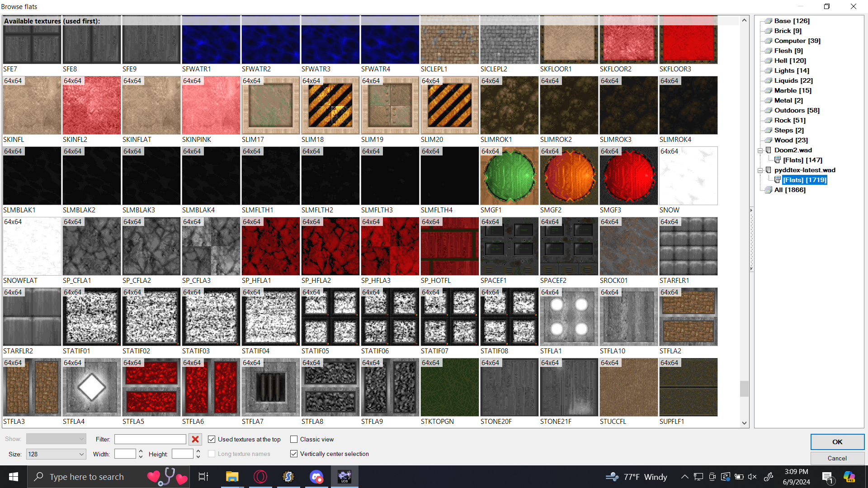Select the SICLEPL1 brick flat
Screen dimensions: 868x488
tap(449, 41)
